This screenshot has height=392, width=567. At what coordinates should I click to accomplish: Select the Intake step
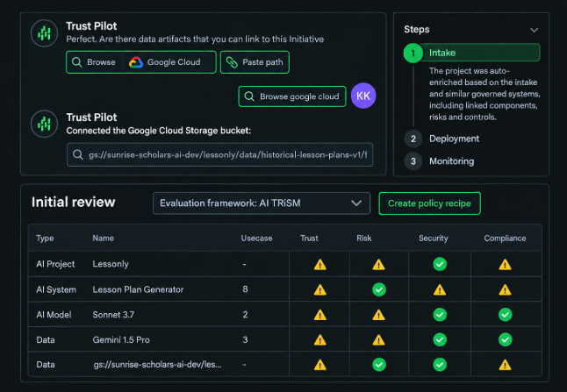pos(471,53)
